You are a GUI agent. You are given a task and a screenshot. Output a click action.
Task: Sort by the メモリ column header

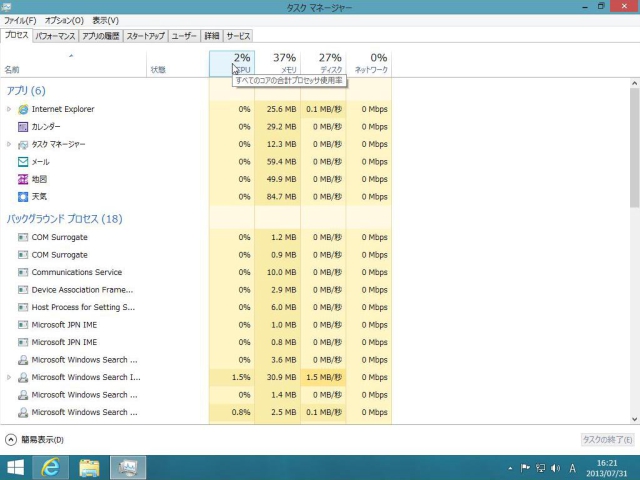click(x=278, y=64)
